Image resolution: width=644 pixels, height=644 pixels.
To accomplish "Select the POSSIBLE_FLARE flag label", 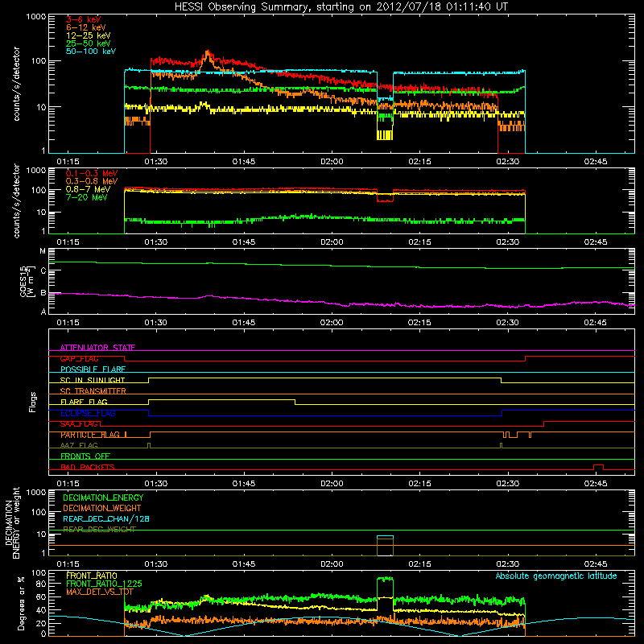I will click(x=93, y=369).
